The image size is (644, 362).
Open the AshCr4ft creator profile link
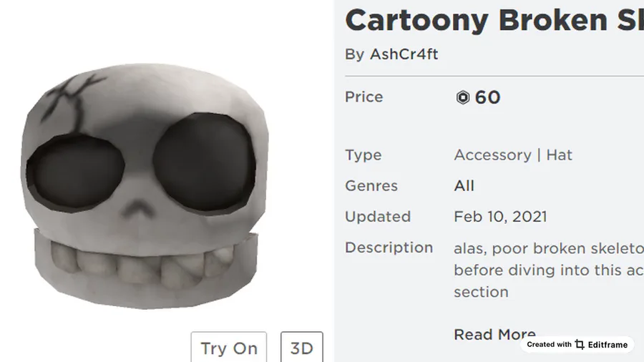pos(404,54)
